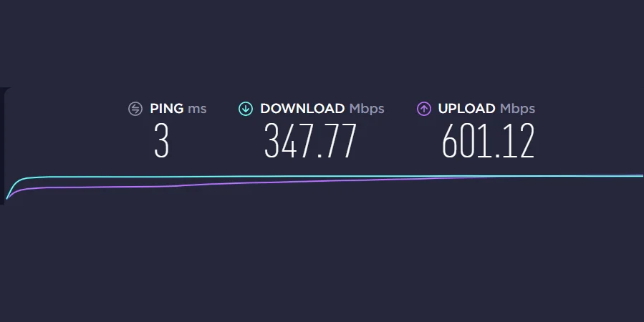Select the DOWNLOAD label text
The image size is (644, 322).
[x=302, y=109]
